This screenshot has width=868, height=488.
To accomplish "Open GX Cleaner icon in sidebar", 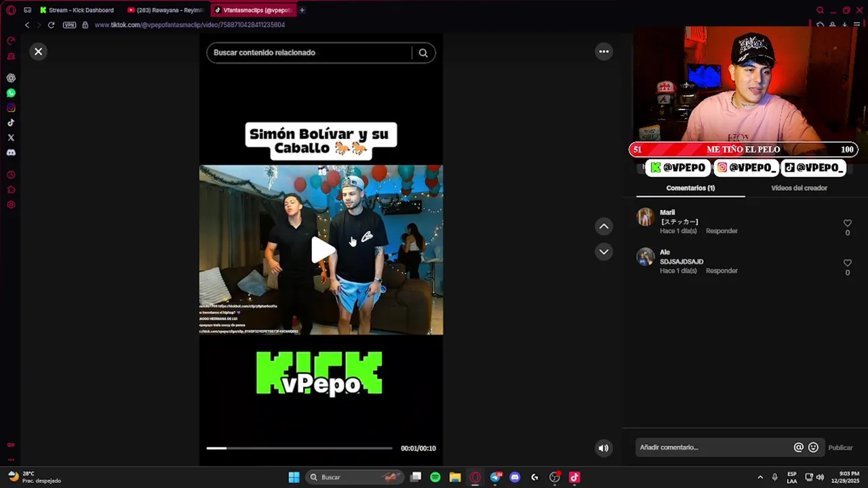I will 11,56.
